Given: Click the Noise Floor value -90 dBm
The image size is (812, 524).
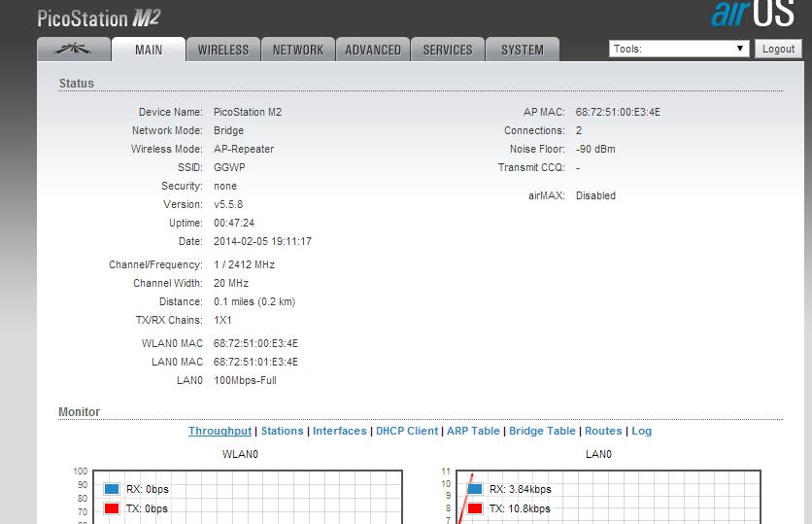Looking at the screenshot, I should click(x=595, y=149).
